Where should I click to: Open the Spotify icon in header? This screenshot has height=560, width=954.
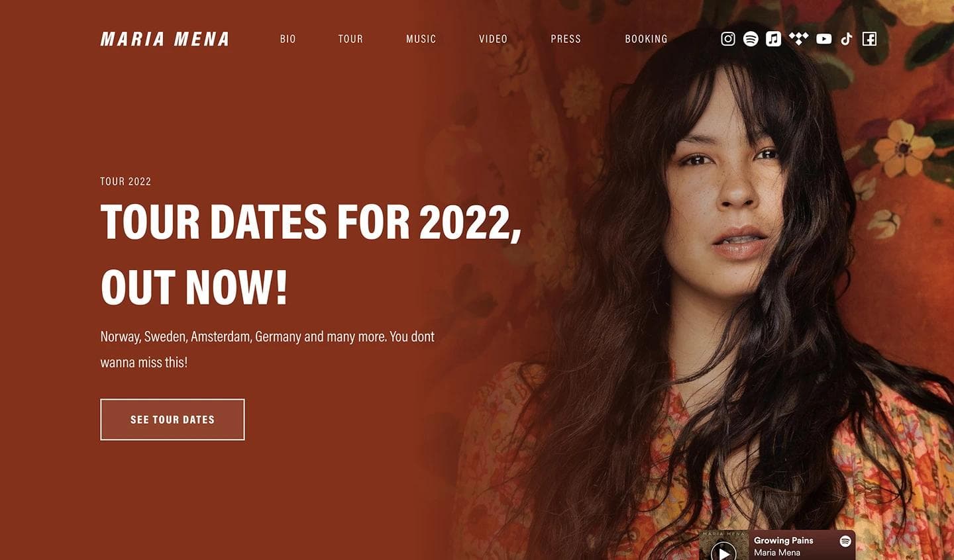click(x=751, y=39)
